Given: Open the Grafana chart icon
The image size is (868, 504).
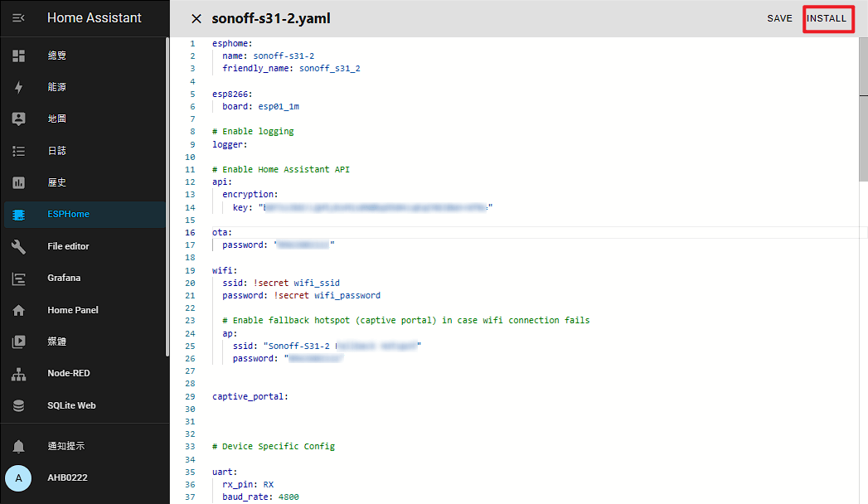Looking at the screenshot, I should click(18, 278).
